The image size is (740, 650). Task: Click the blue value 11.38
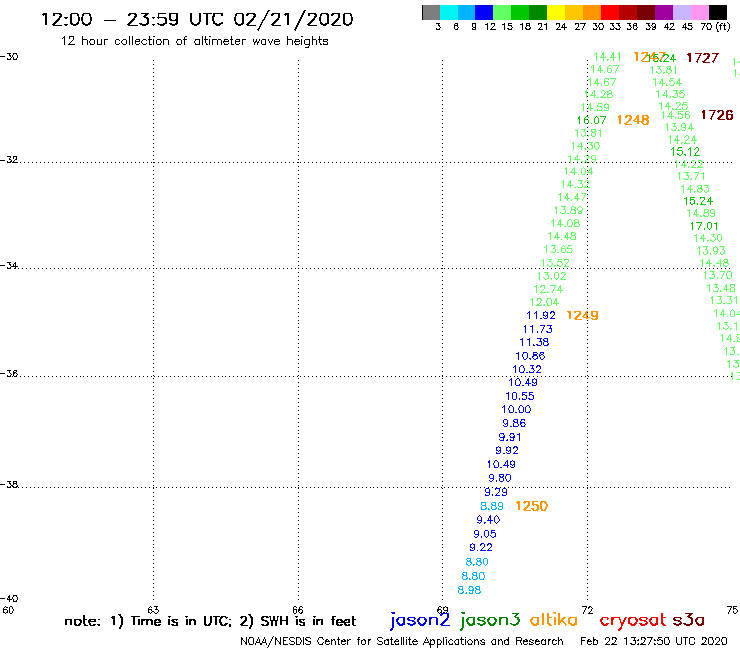(x=534, y=342)
